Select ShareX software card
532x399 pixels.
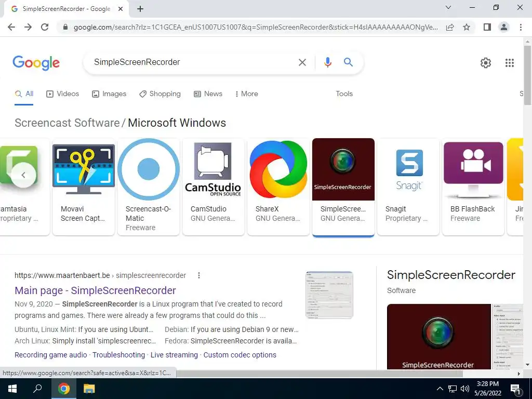pyautogui.click(x=278, y=187)
